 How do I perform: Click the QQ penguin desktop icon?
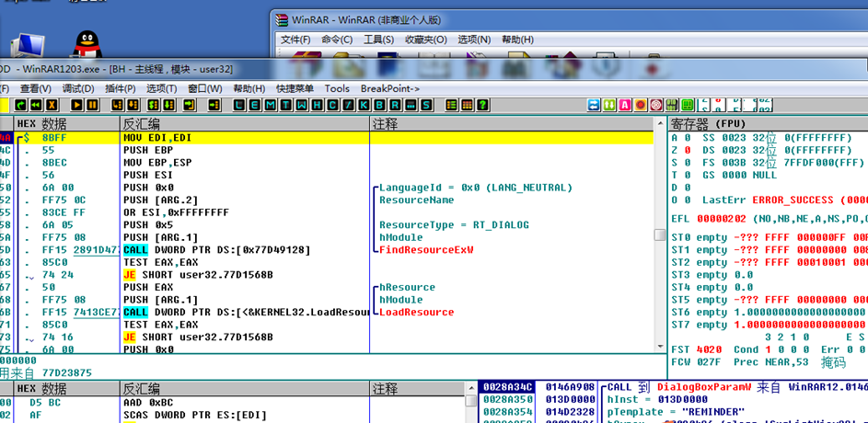tap(87, 44)
